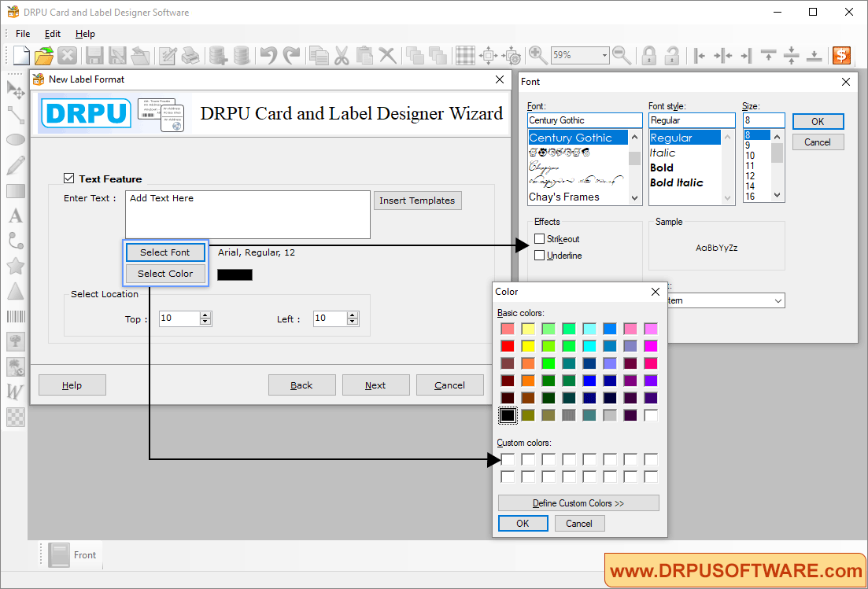Uncheck the Text Feature checkbox
Screen dimensions: 868x589
pyautogui.click(x=68, y=178)
